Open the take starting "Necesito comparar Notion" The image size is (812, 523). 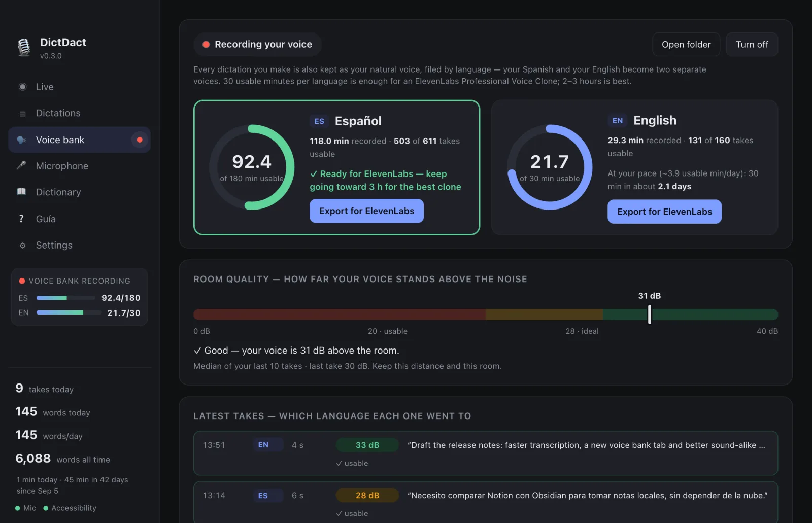(486, 502)
